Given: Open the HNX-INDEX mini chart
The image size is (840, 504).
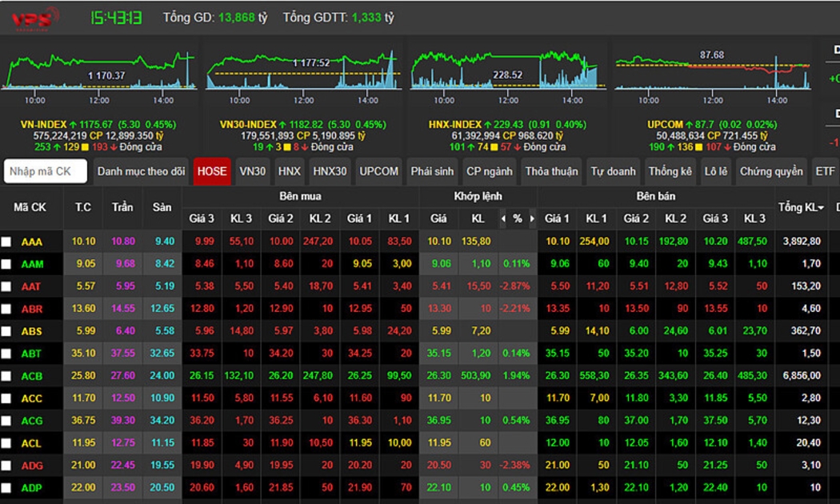Looking at the screenshot, I should click(505, 72).
